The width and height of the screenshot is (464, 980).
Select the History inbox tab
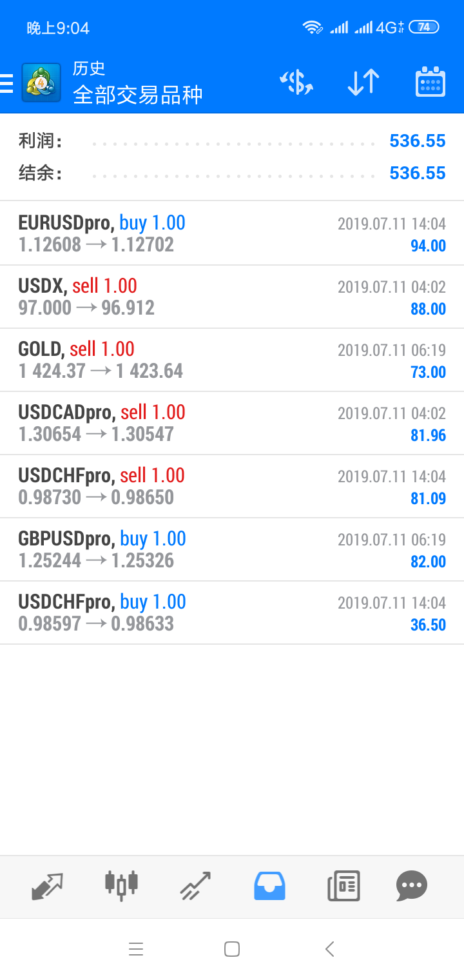(x=269, y=886)
